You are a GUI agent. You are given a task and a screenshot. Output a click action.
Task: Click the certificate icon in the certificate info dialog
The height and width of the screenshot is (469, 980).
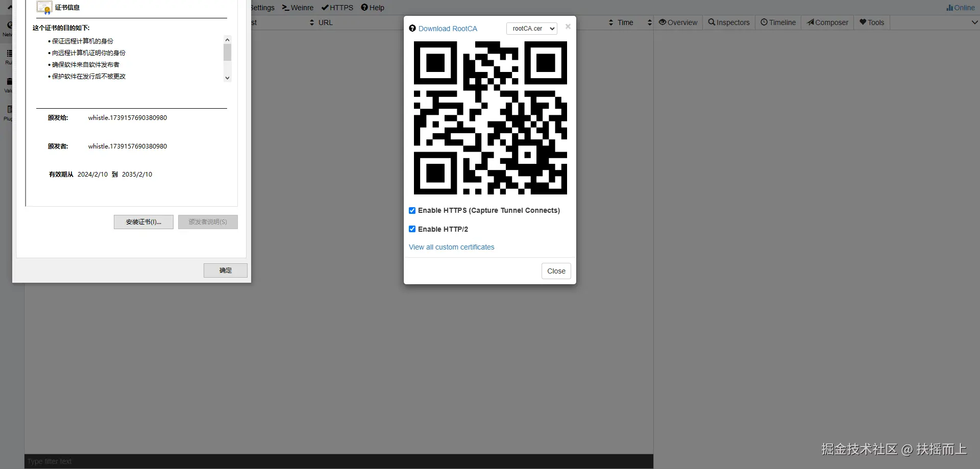pyautogui.click(x=44, y=7)
